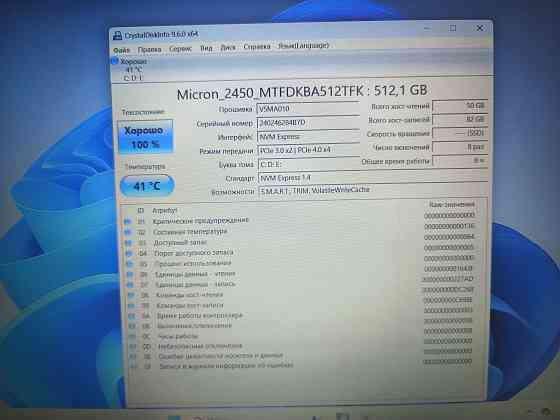Click status icon for Команды хост-записи row

click(131, 306)
